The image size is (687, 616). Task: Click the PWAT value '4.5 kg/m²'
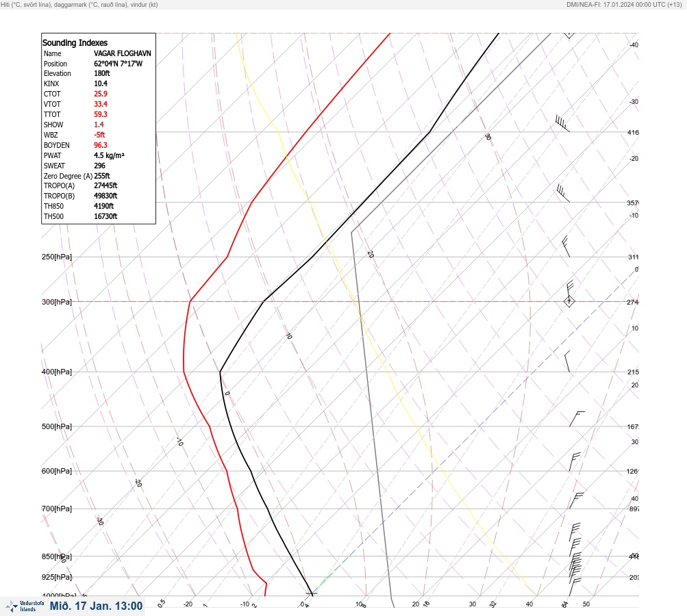(109, 155)
